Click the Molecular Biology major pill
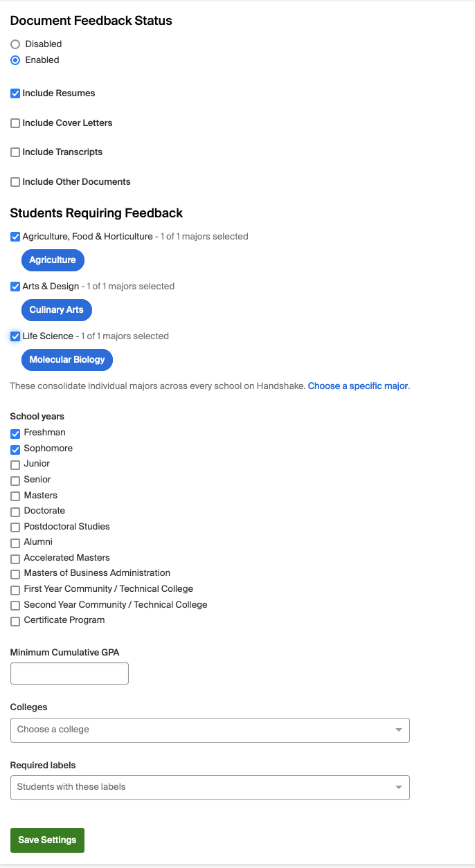This screenshot has height=868, width=475. pyautogui.click(x=66, y=359)
